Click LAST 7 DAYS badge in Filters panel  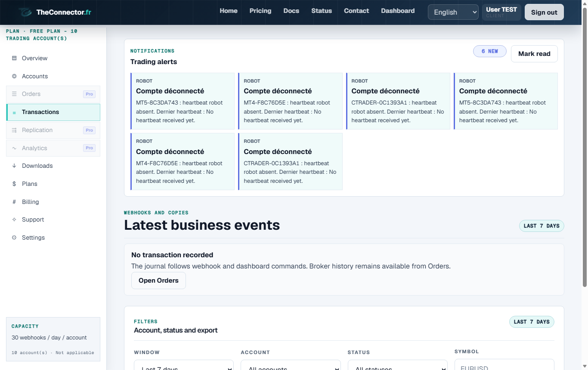532,322
